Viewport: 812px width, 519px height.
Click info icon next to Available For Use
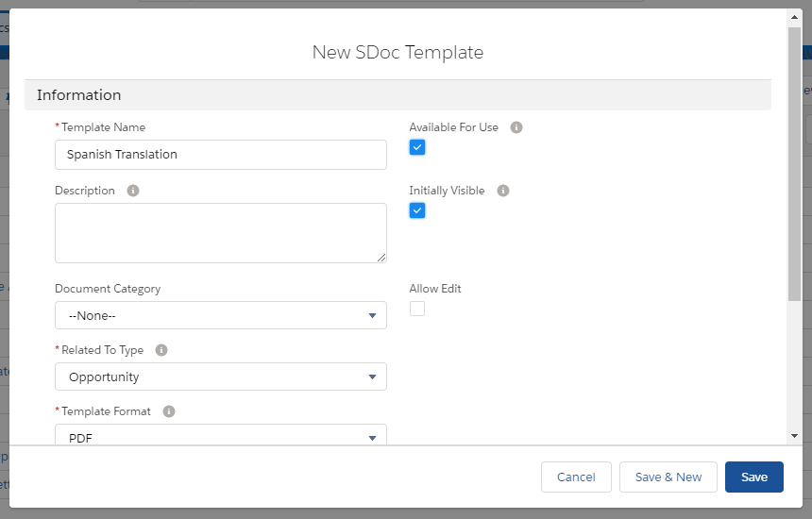[516, 127]
